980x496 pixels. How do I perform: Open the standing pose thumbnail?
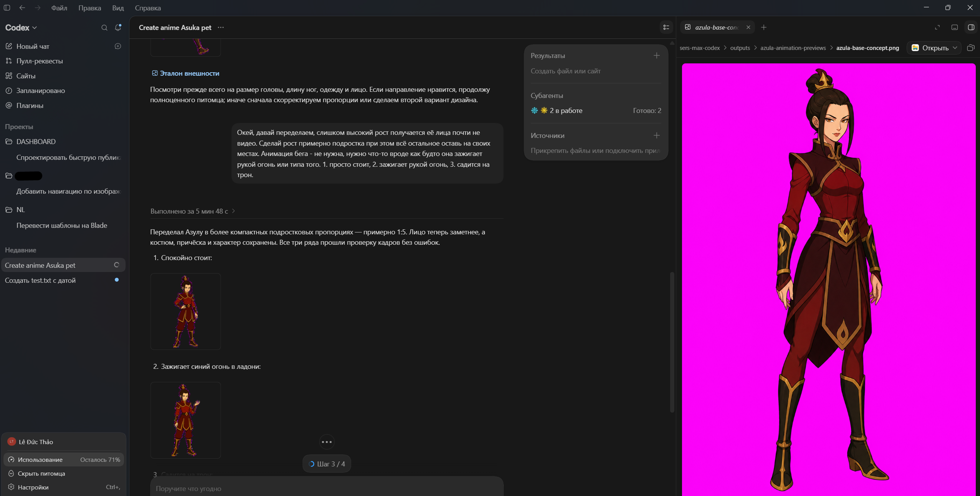click(185, 312)
